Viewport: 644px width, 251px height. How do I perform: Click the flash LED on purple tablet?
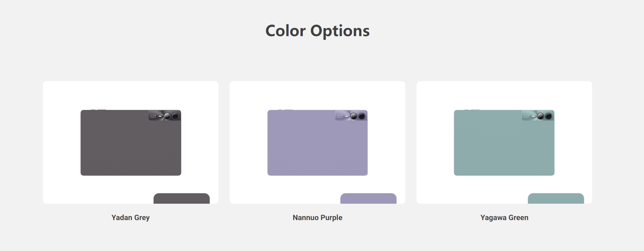(347, 116)
